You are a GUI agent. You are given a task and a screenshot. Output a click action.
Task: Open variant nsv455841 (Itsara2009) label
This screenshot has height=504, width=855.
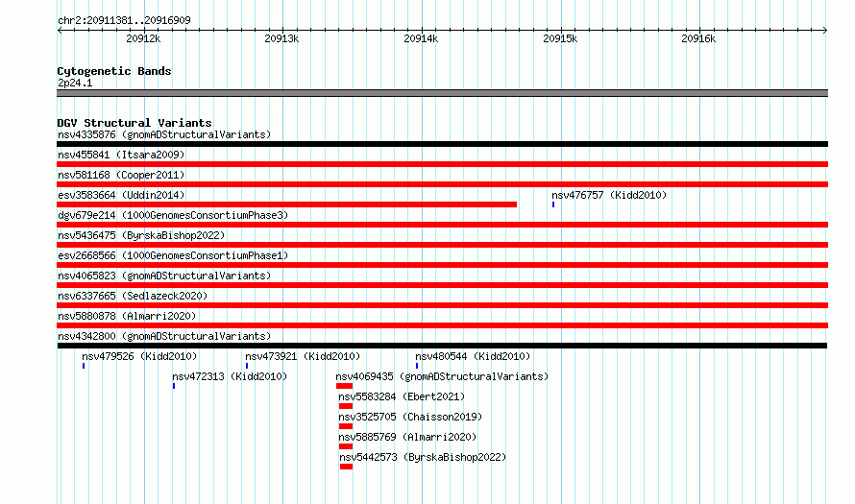click(x=121, y=155)
